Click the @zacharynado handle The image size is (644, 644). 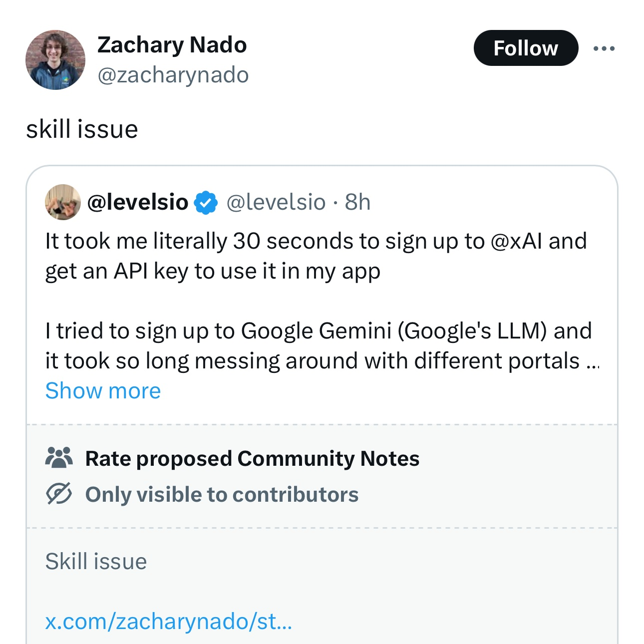[x=173, y=75]
